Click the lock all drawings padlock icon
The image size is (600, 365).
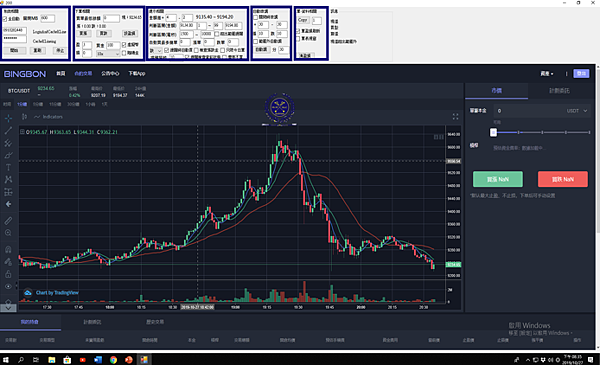click(x=8, y=274)
